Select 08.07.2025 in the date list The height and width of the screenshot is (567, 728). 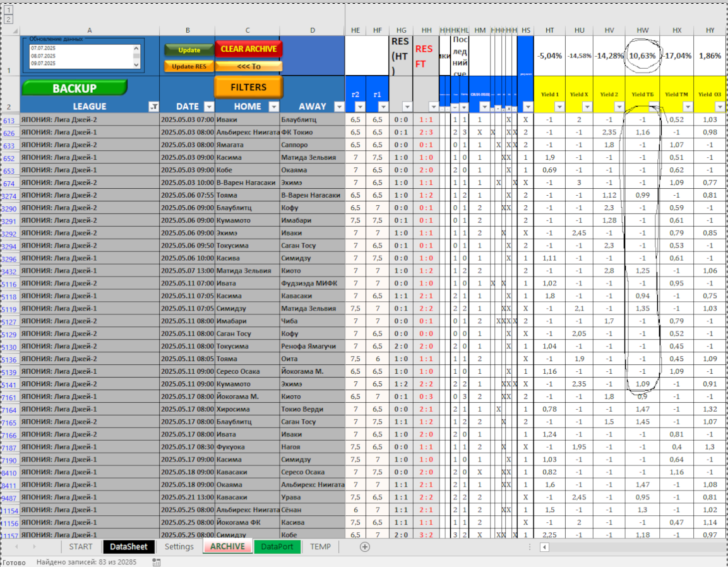click(44, 56)
